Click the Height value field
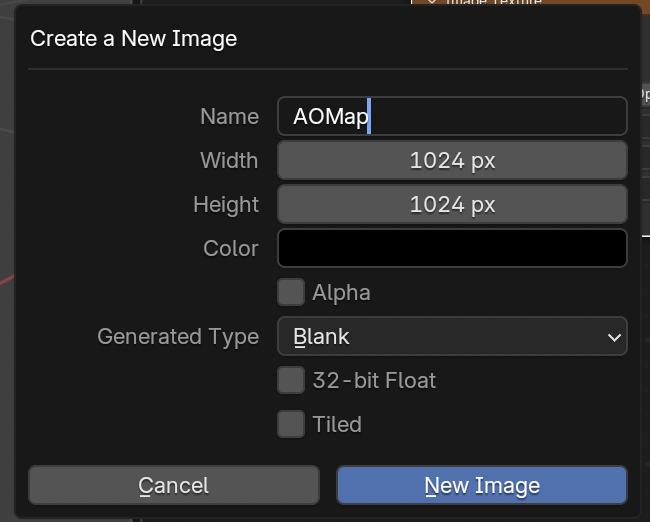 coord(452,205)
